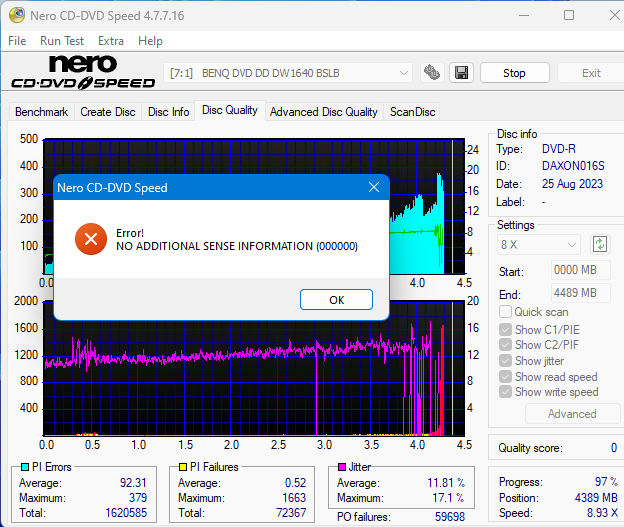This screenshot has height=527, width=624.
Task: Save results with the floppy disk icon
Action: [x=461, y=73]
